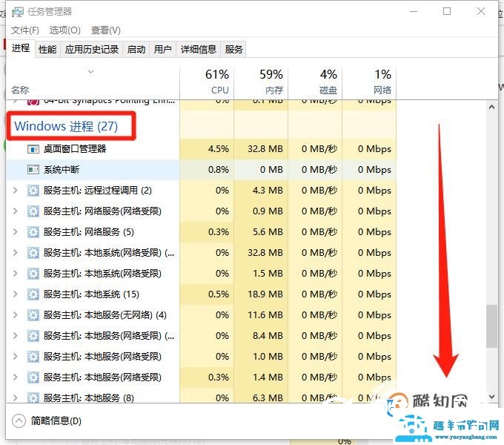Click the 简略信息(D) button
504x445 pixels.
click(47, 421)
